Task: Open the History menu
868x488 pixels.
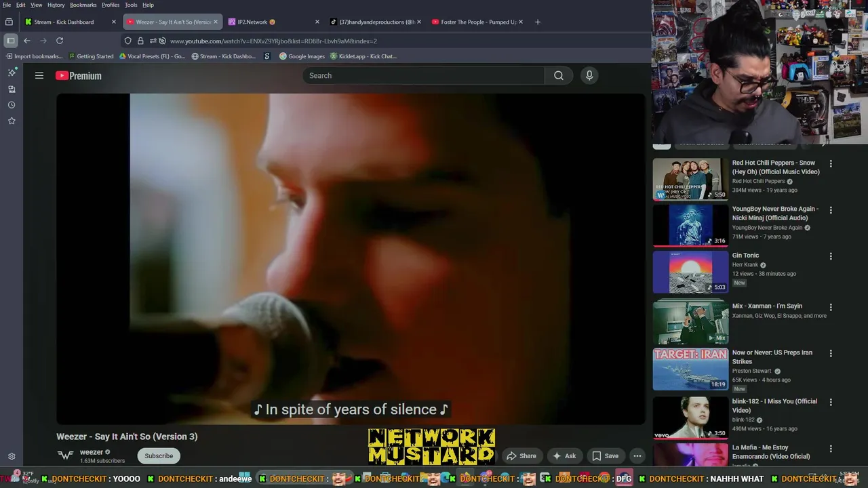Action: click(x=56, y=5)
